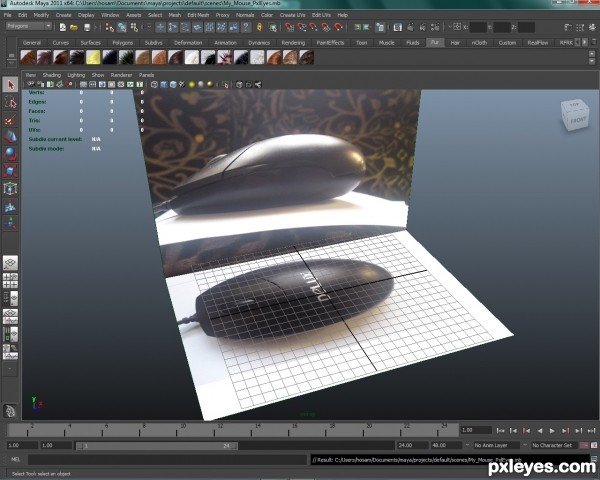Choose the Scale tool in toolbox
The image size is (600, 480).
10,171
